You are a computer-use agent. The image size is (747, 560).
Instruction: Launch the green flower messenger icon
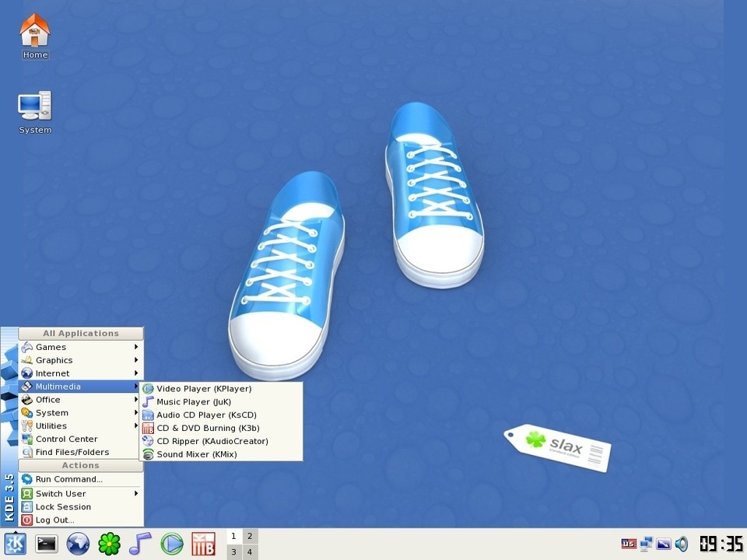(x=109, y=543)
